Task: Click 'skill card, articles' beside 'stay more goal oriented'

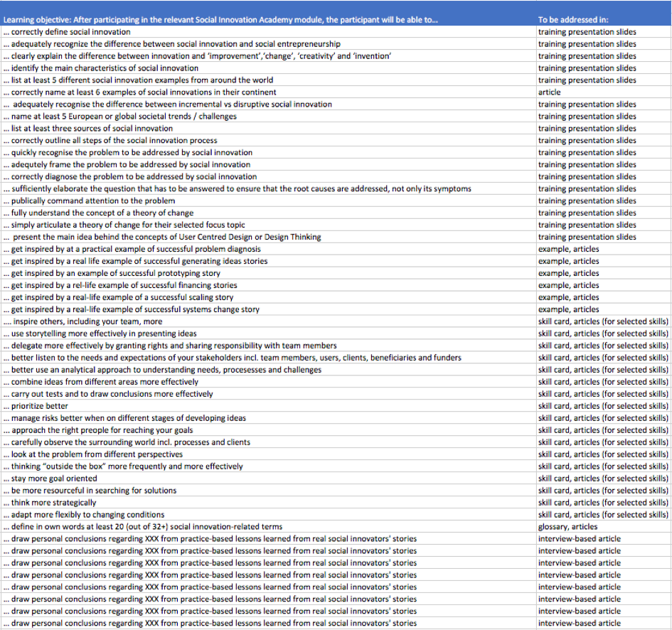Action: [x=604, y=479]
